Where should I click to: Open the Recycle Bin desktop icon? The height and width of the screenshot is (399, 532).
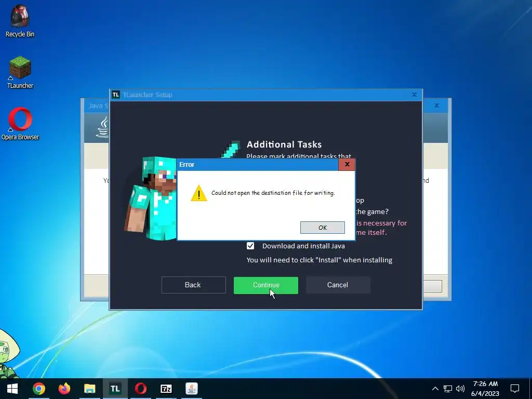20,21
